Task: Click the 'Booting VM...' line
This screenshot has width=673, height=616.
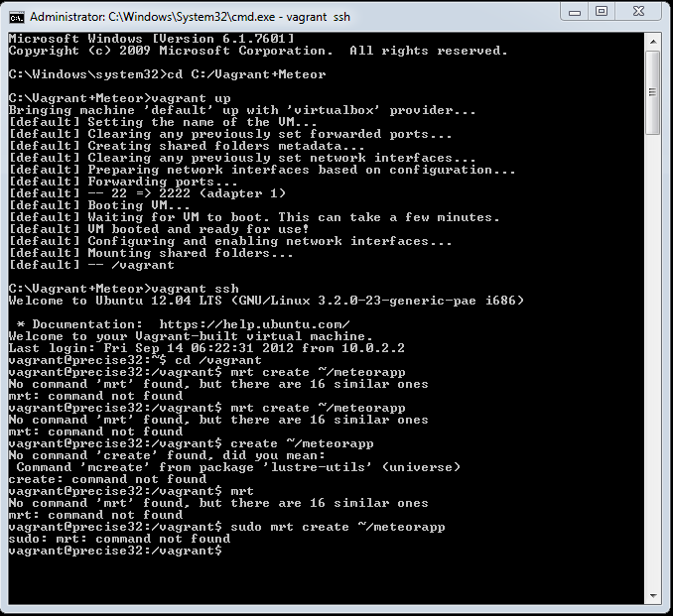Action: (99, 205)
